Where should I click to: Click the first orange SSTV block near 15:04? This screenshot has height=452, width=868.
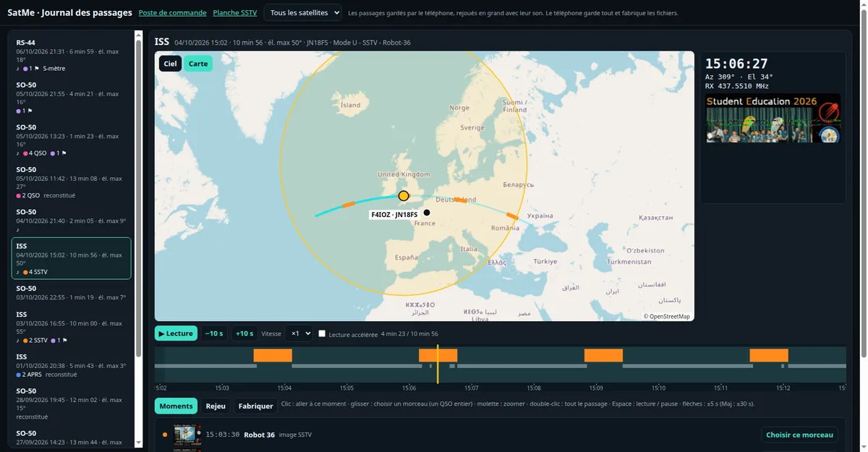[273, 355]
